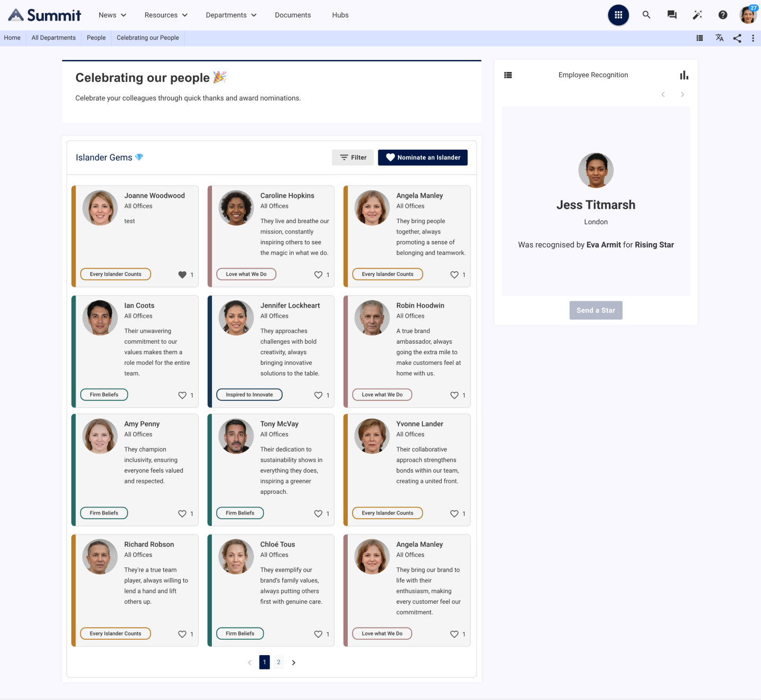Image resolution: width=761 pixels, height=700 pixels.
Task: Open the help question mark icon
Action: tap(722, 15)
